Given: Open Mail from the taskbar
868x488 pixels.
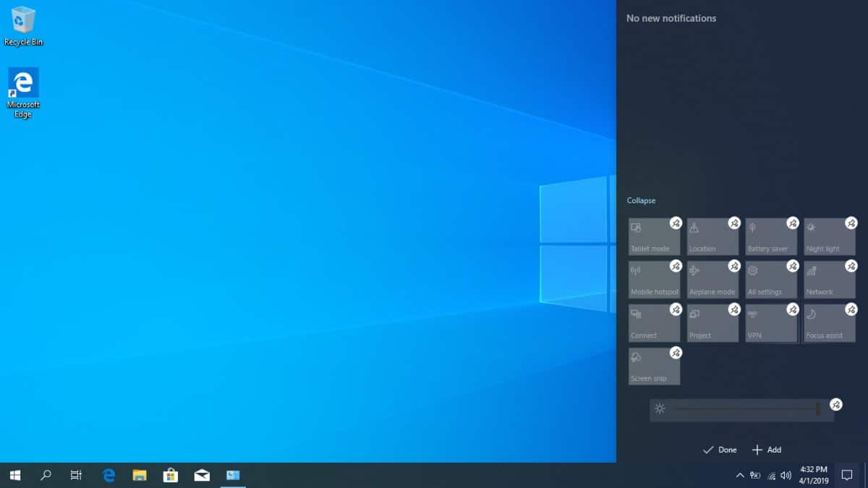Looking at the screenshot, I should click(202, 475).
